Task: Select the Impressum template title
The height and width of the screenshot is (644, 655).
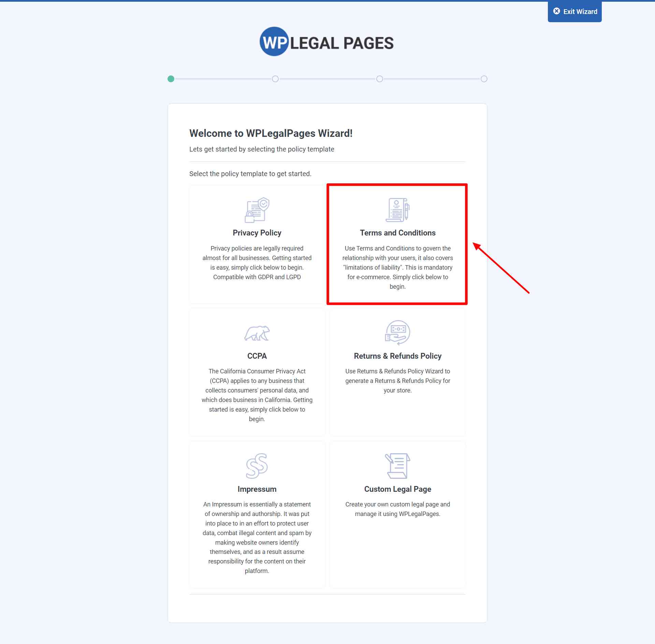Action: [x=257, y=489]
